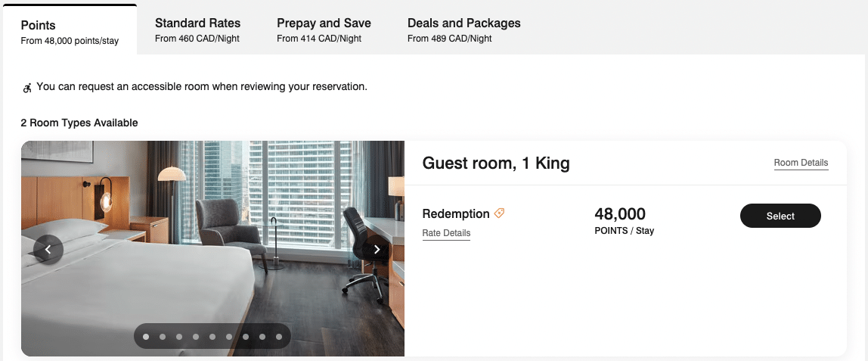Jump to the first carousel dot
Viewport: 868px width, 361px height.
pyautogui.click(x=145, y=337)
